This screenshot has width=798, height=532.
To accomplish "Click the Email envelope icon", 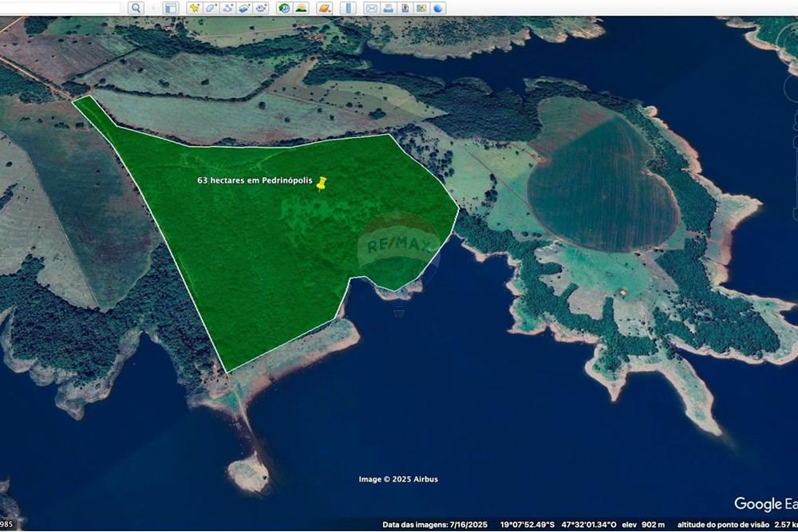I will [371, 8].
